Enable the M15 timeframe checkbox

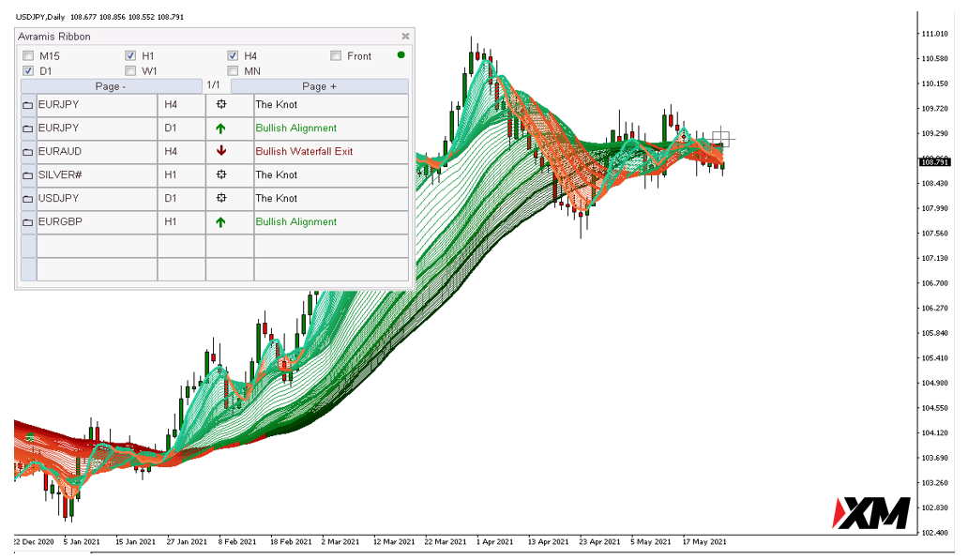28,55
